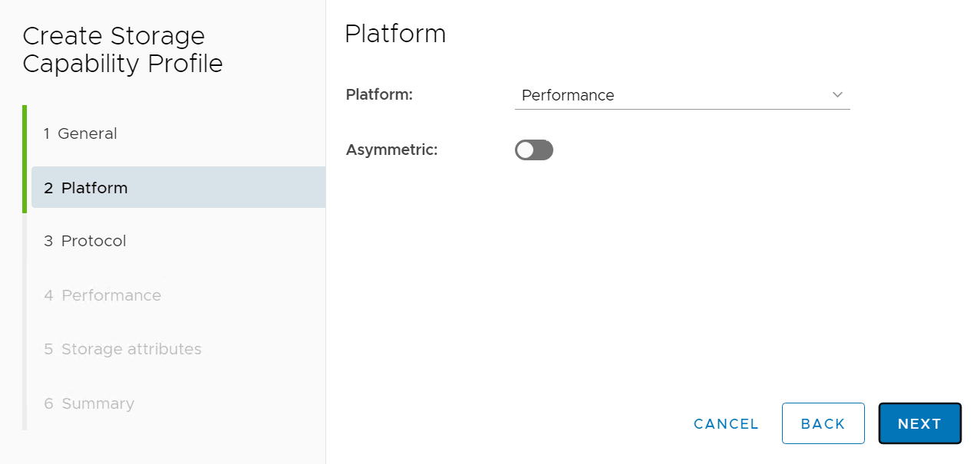Click the "Asymmetric:" field label
Viewport: 980px width, 464px height.
(x=391, y=150)
